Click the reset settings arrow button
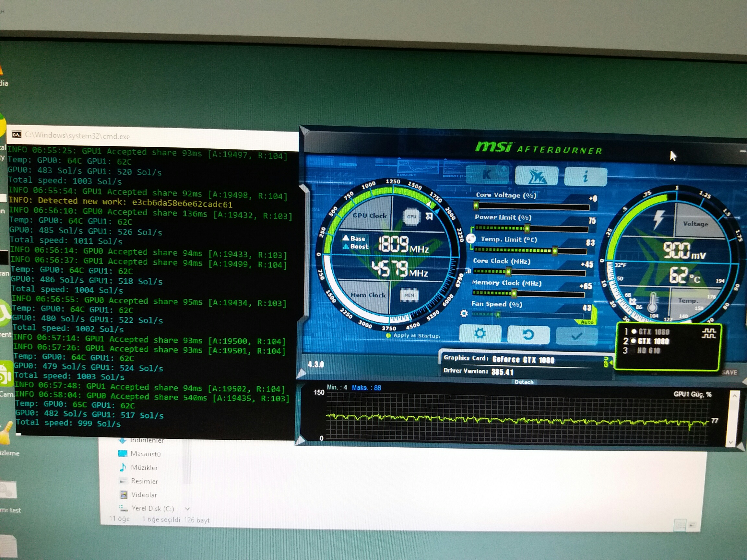This screenshot has height=560, width=747. pyautogui.click(x=528, y=335)
